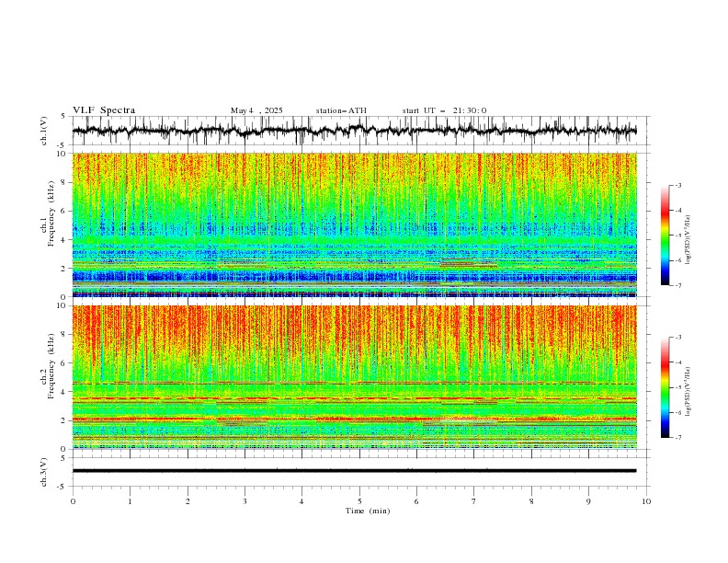728x563 pixels.
Task: Click the time axis tick label 1
Action: pyautogui.click(x=130, y=501)
